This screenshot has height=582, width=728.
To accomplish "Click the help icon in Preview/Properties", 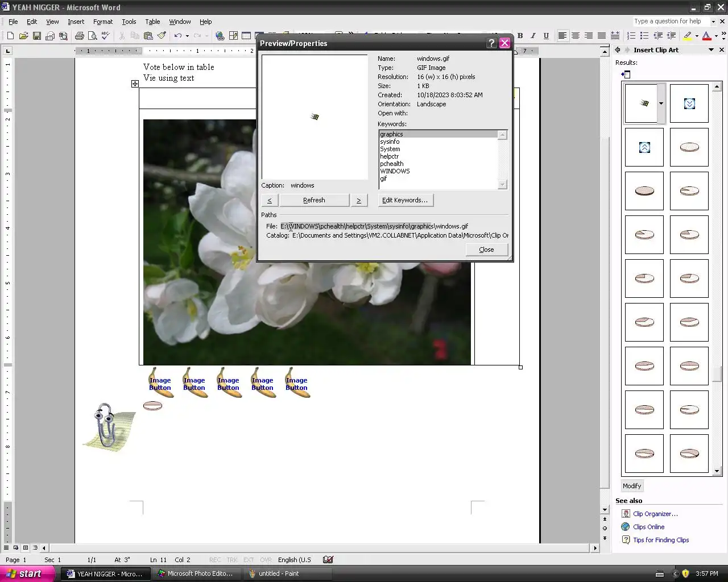I will pyautogui.click(x=491, y=43).
